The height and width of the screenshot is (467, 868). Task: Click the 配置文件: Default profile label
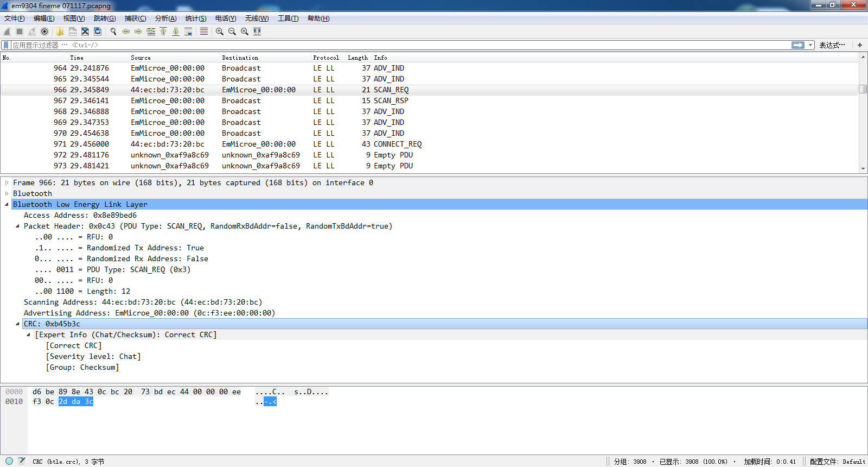837,462
